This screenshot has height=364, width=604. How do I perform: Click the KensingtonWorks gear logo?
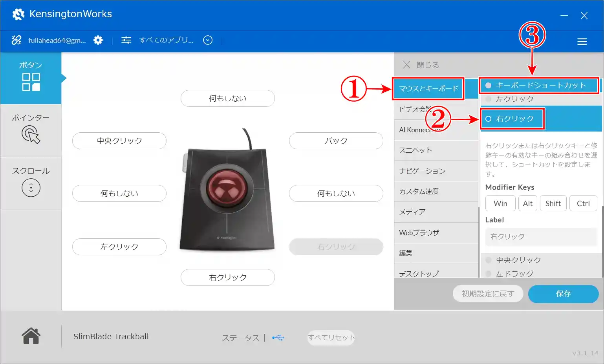click(18, 14)
